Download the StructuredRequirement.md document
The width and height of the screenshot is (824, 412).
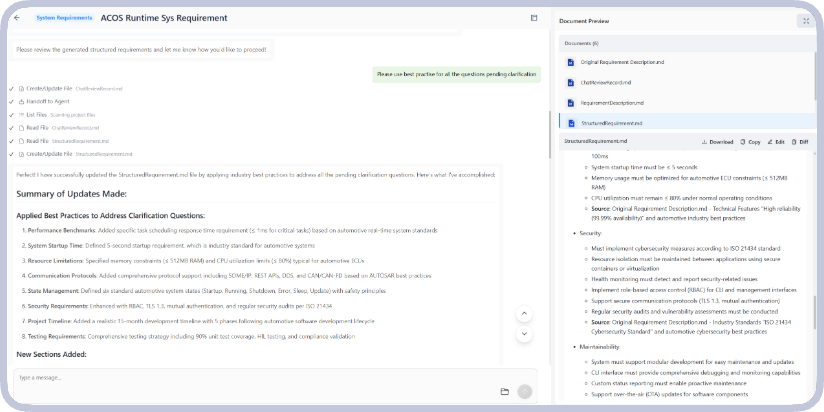click(x=716, y=142)
